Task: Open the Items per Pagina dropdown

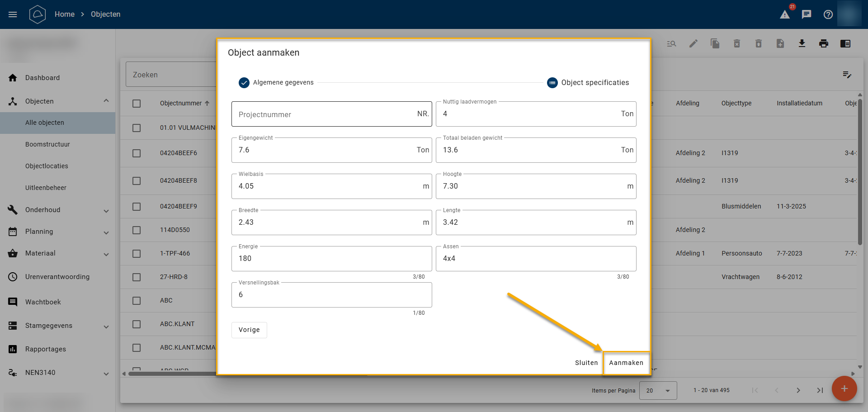Action: [x=658, y=390]
